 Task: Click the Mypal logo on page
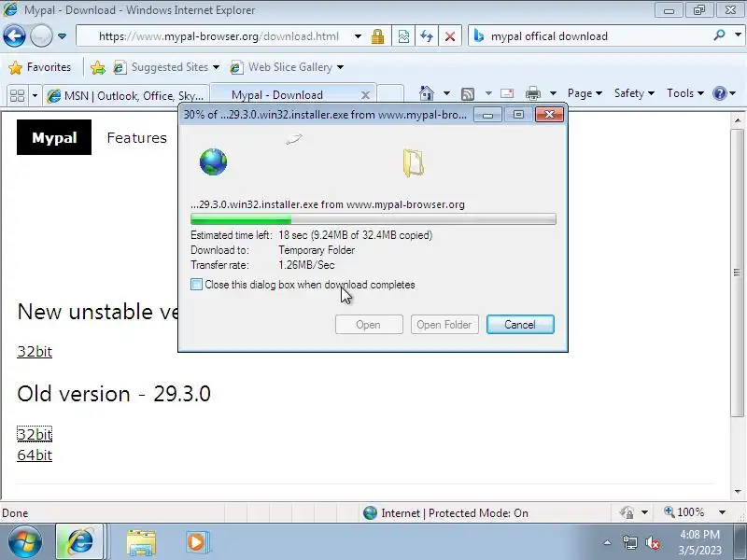pyautogui.click(x=54, y=137)
